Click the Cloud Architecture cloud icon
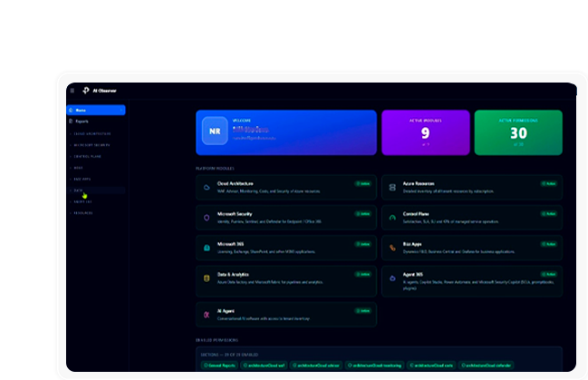 point(207,187)
